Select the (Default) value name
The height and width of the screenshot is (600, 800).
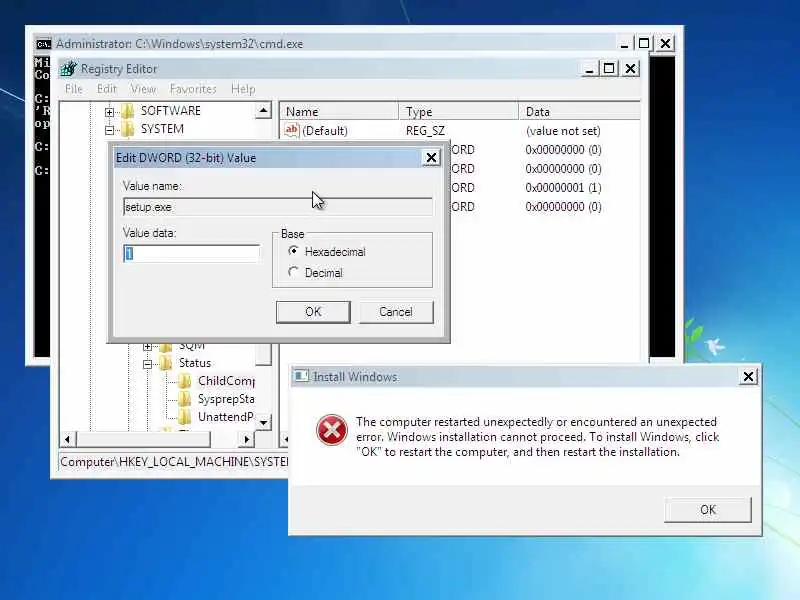[x=324, y=131]
